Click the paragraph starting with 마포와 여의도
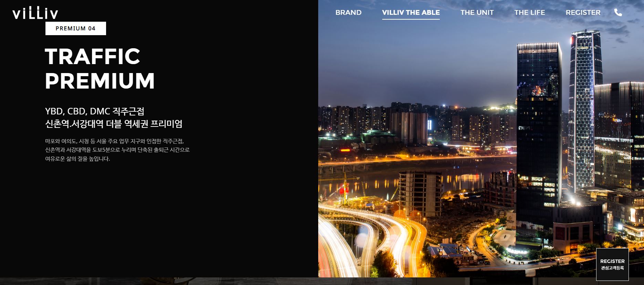This screenshot has height=285, width=644. tap(117, 150)
